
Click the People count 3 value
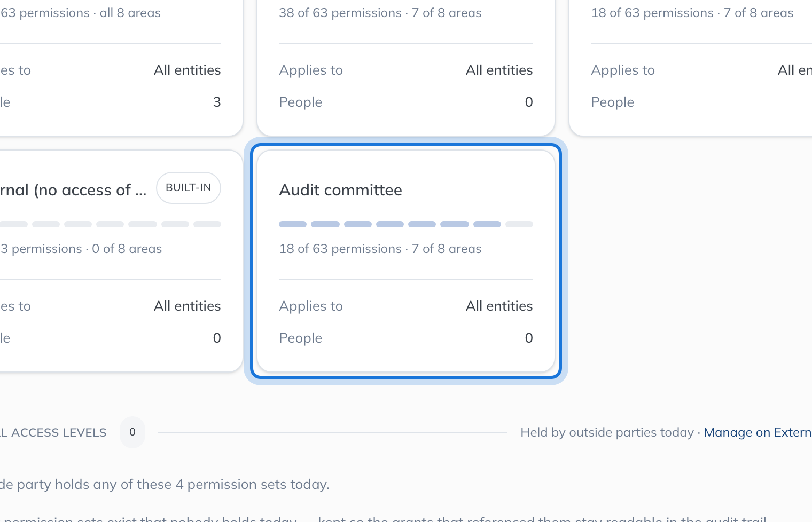point(217,102)
